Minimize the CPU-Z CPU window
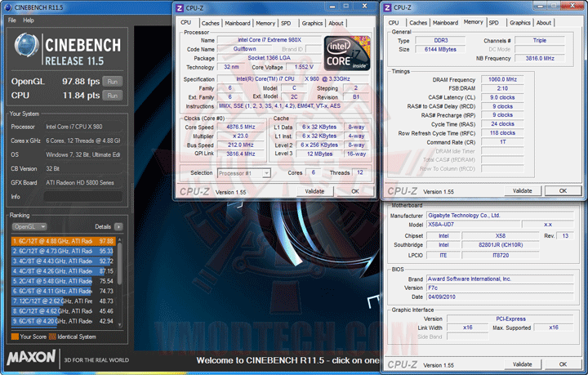This screenshot has height=375, width=588. click(332, 7)
